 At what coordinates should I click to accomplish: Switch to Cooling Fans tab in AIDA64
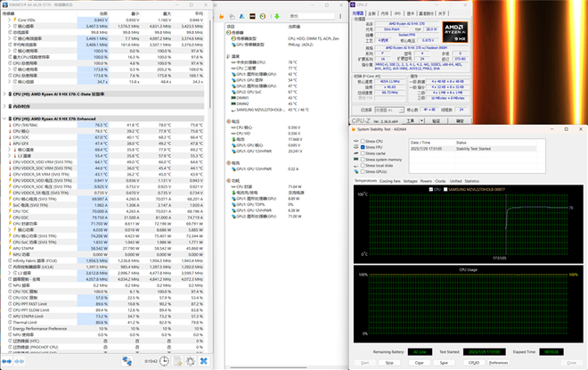click(x=390, y=181)
